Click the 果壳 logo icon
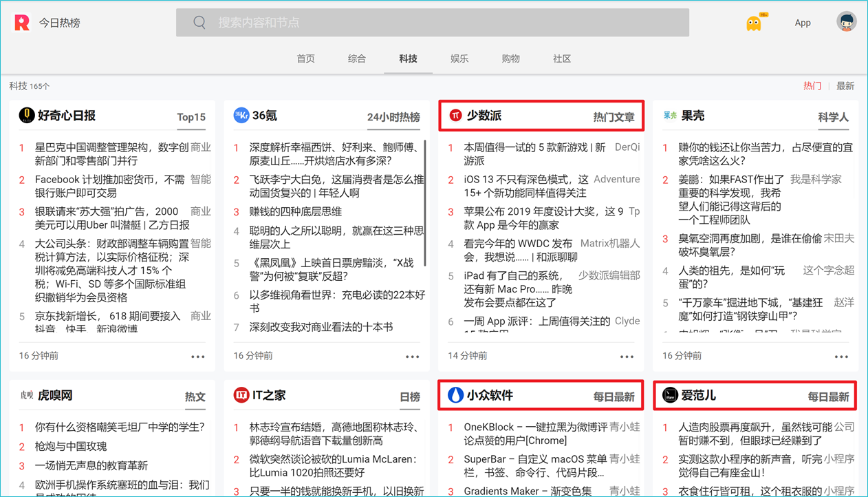Image resolution: width=868 pixels, height=497 pixels. [x=670, y=116]
